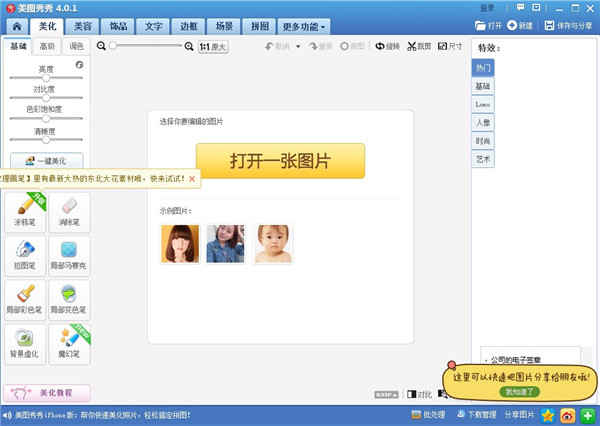Choose the 基础 effects category on right
This screenshot has width=600, height=426.
coord(483,86)
